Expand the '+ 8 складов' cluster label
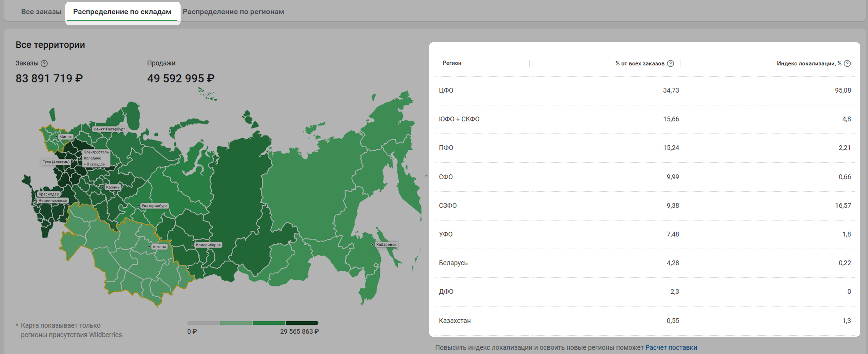868x354 pixels. 94,164
